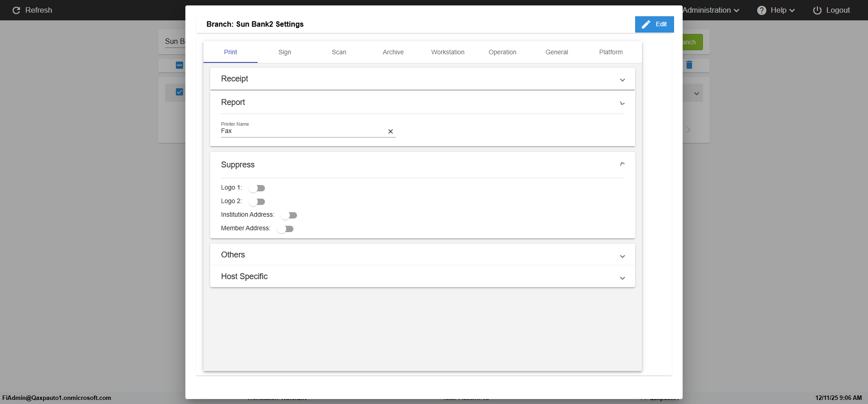
Task: Click the Help question mark icon
Action: [762, 10]
